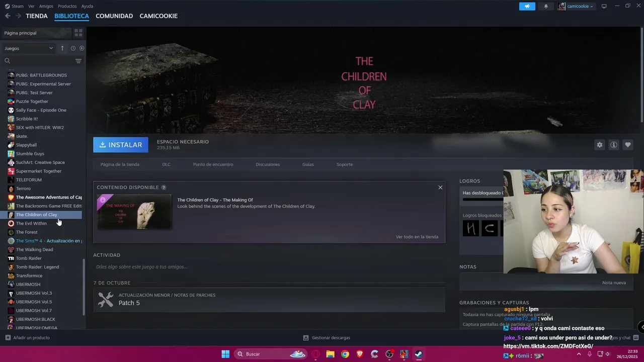The width and height of the screenshot is (644, 362).
Task: Open the Patch 5 news entry
Action: (x=269, y=300)
